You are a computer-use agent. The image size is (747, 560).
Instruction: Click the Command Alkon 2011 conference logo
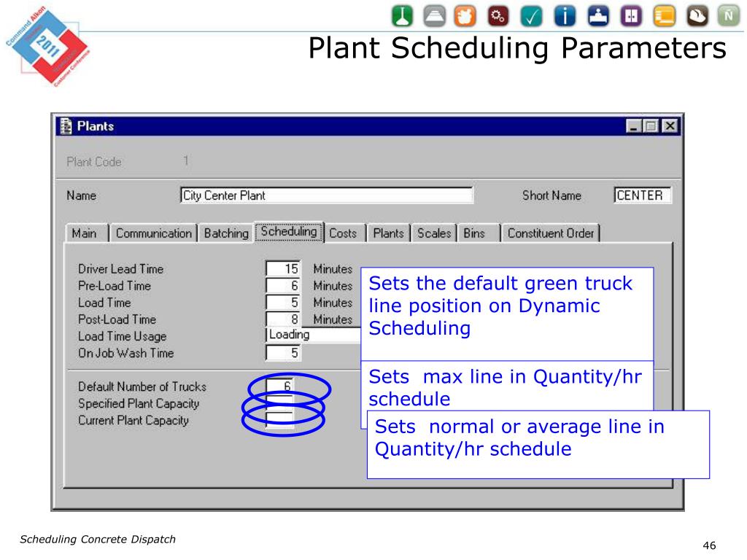click(x=47, y=46)
